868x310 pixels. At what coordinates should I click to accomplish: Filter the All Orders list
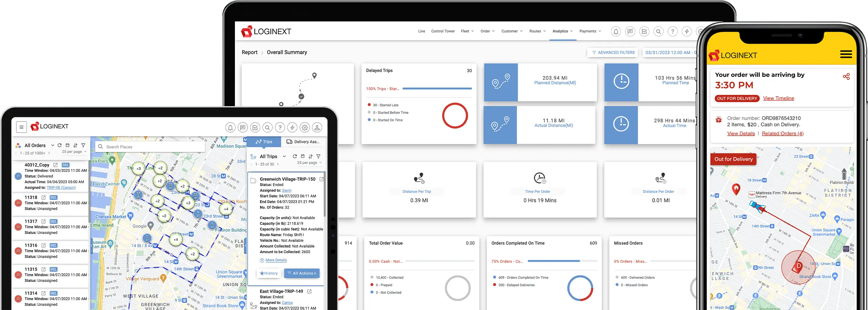83,145
